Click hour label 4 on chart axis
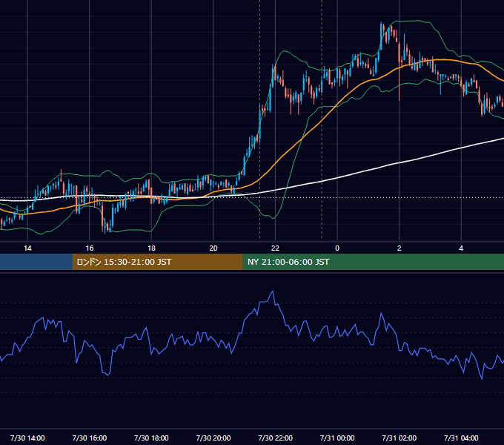Image resolution: width=504 pixels, height=445 pixels. [461, 248]
